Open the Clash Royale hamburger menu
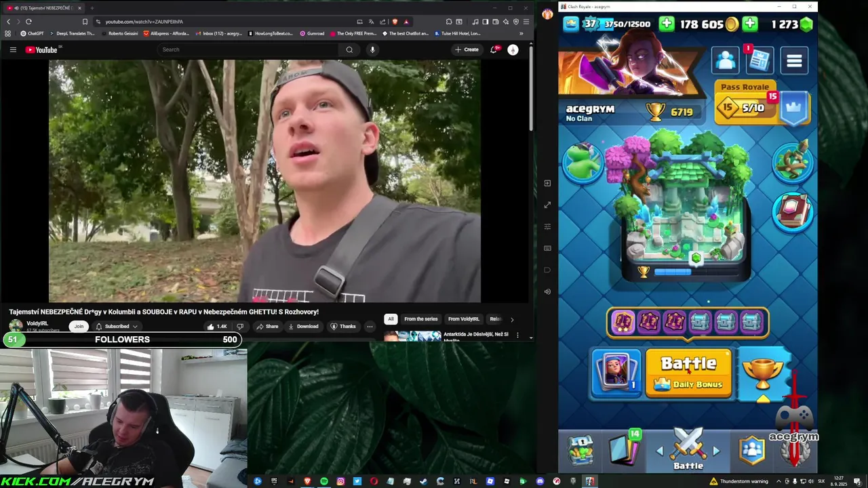 [794, 60]
